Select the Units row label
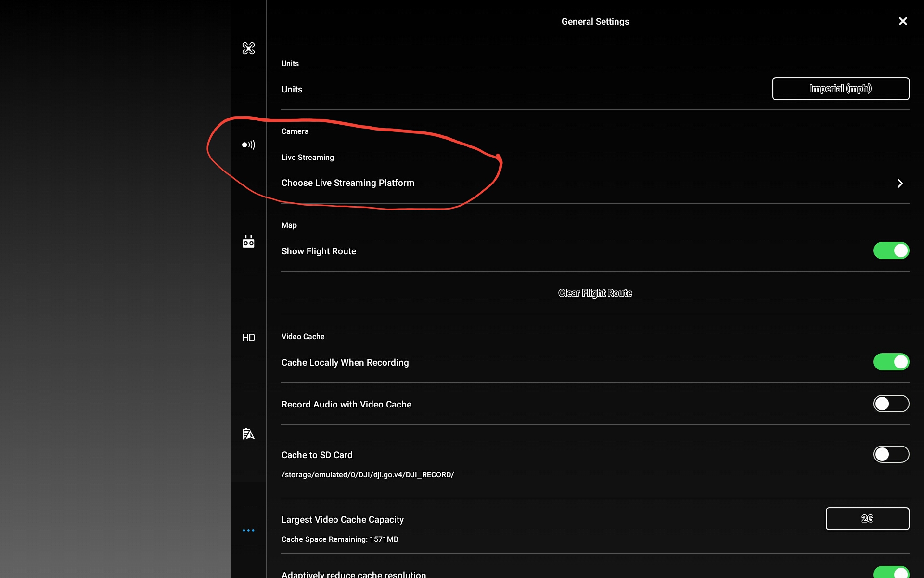Viewport: 924px width, 578px height. coord(292,90)
